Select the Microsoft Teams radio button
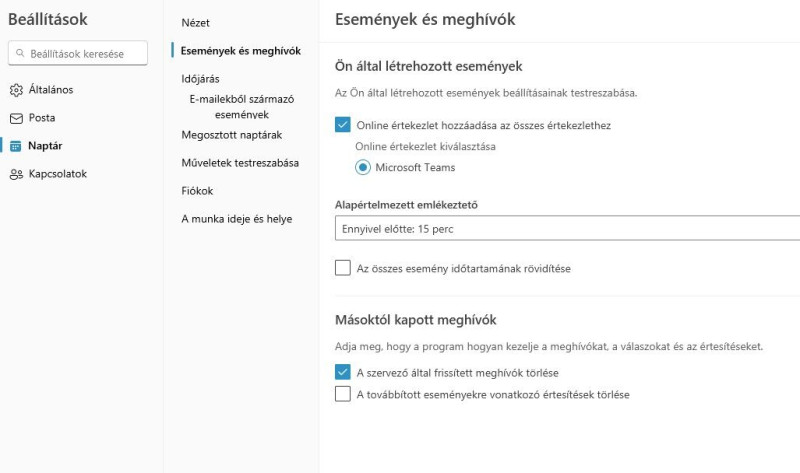This screenshot has width=800, height=473. click(363, 167)
